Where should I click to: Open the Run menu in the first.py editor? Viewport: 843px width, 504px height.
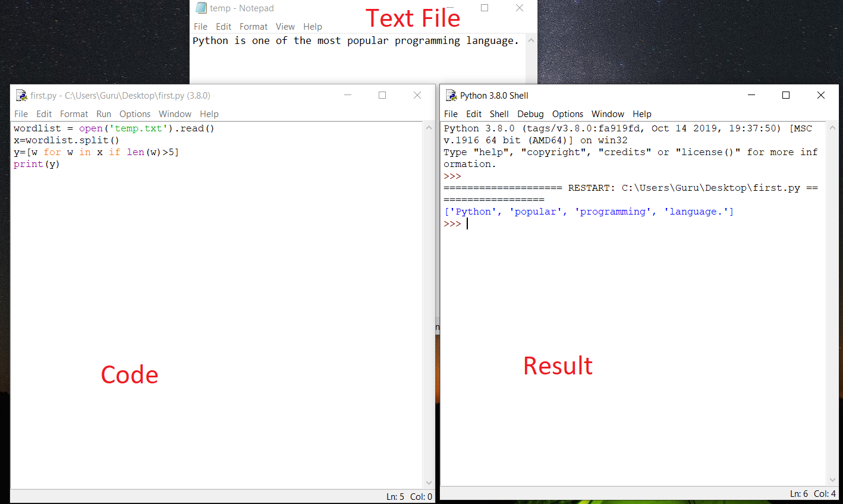(x=103, y=114)
